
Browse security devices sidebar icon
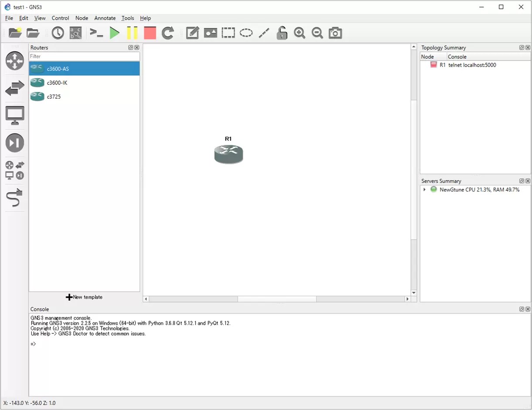point(15,143)
